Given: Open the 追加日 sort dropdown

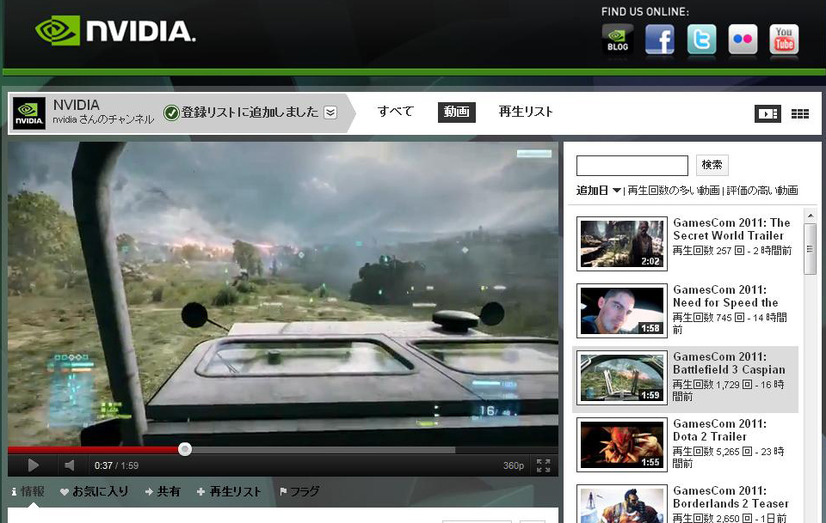Looking at the screenshot, I should coord(598,190).
